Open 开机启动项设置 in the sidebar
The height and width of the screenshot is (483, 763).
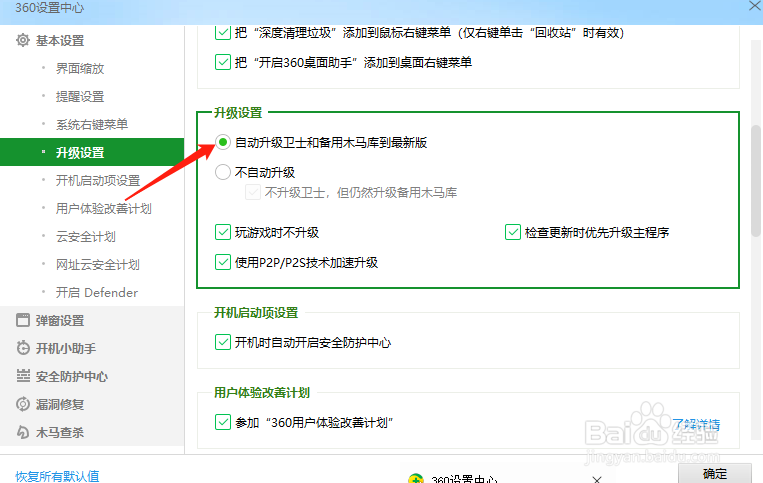pyautogui.click(x=98, y=180)
